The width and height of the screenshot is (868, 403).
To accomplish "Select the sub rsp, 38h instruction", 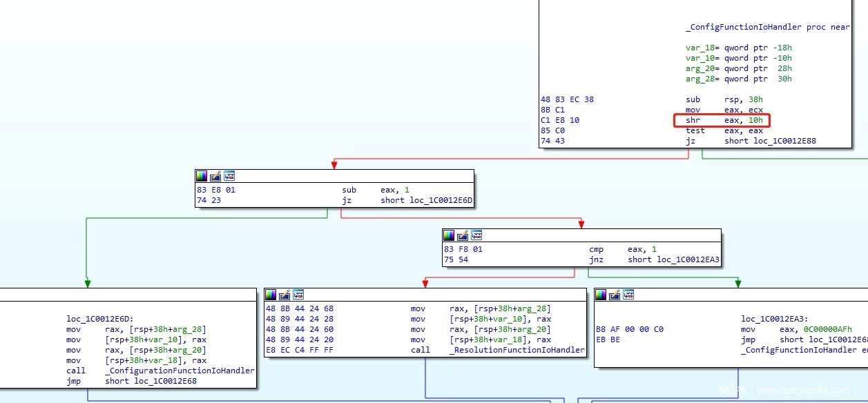I will point(724,99).
